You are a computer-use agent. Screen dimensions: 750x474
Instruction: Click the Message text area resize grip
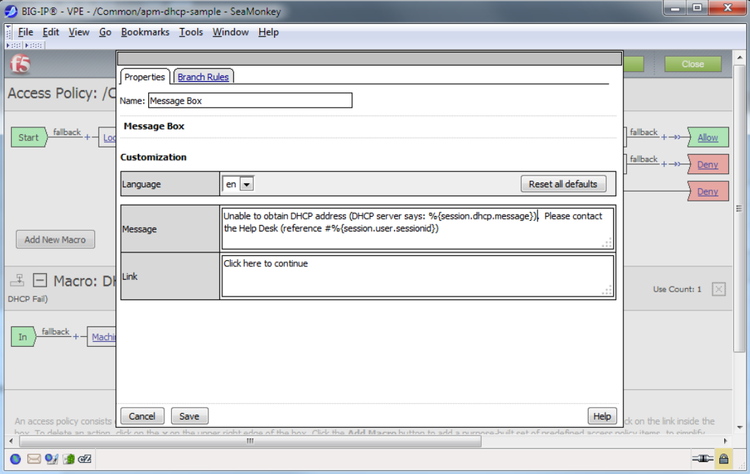pos(607,243)
